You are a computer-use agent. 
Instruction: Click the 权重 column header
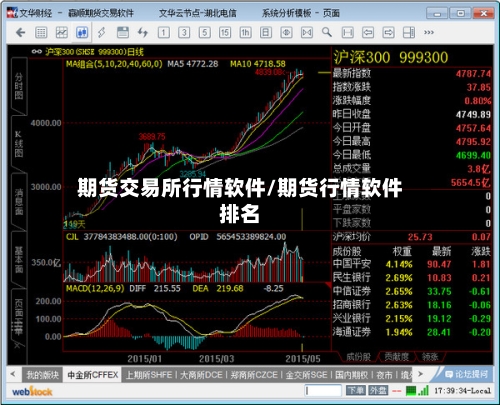pyautogui.click(x=402, y=251)
